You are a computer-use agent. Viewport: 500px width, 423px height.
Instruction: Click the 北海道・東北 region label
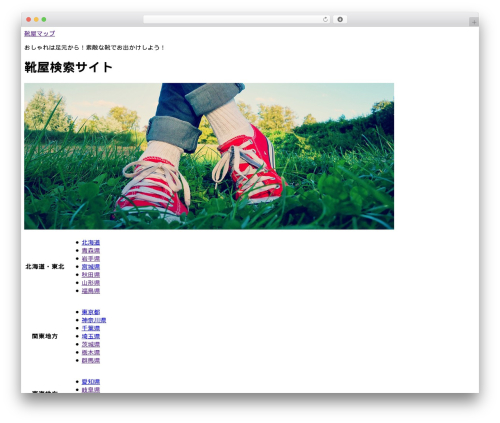coord(45,267)
